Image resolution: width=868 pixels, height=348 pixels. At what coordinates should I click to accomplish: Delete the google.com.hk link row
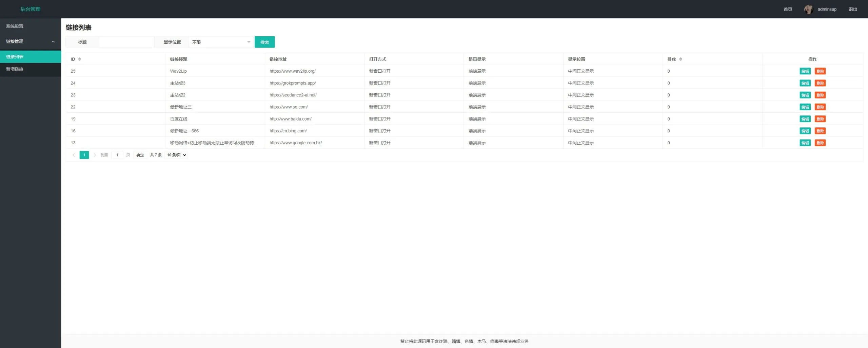click(x=820, y=143)
